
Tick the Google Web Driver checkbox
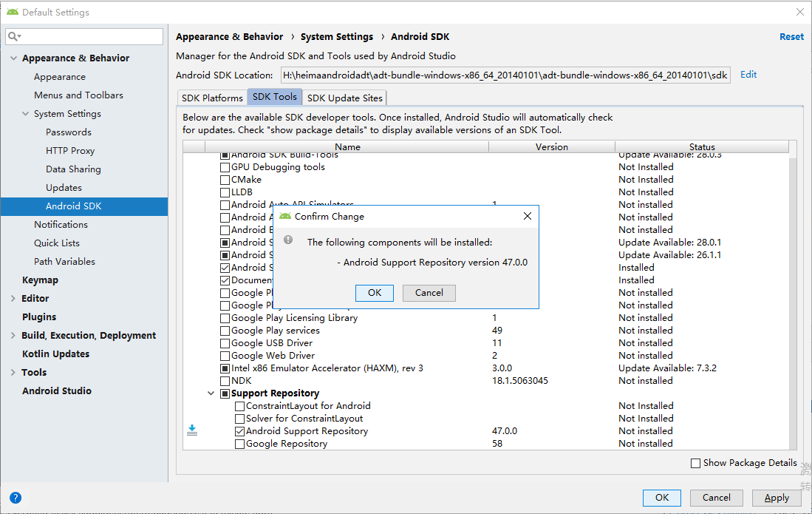click(225, 356)
